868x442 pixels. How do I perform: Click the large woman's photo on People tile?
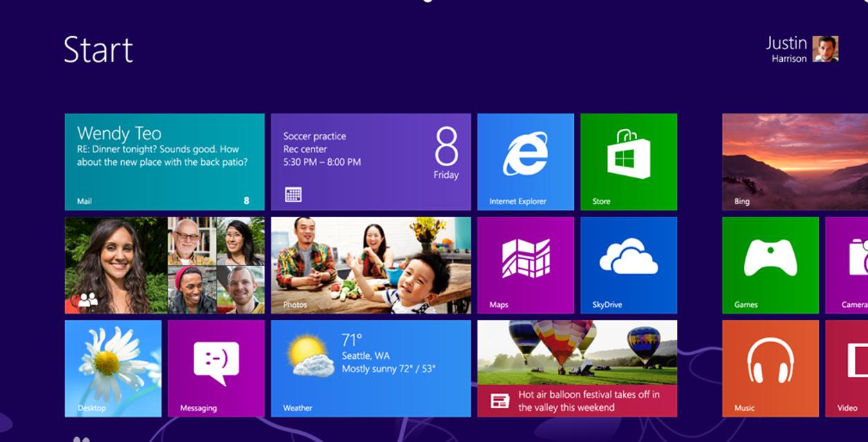[116, 265]
